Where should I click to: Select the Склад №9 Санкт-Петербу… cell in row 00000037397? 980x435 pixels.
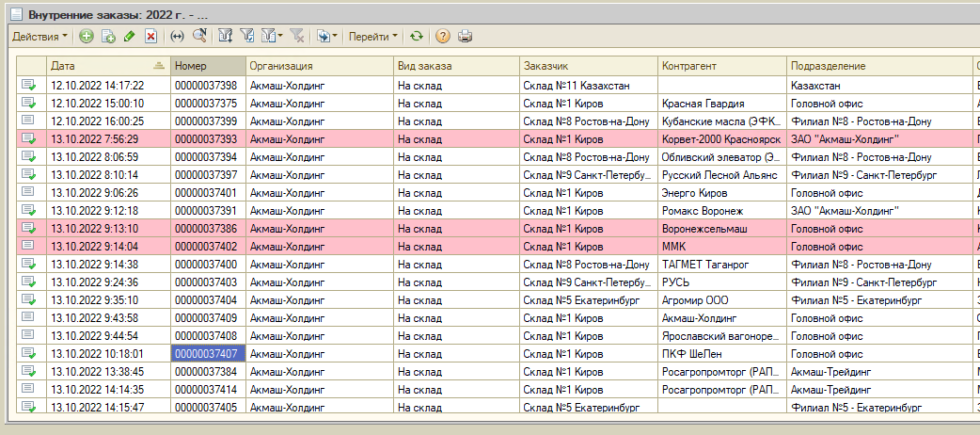(x=589, y=174)
